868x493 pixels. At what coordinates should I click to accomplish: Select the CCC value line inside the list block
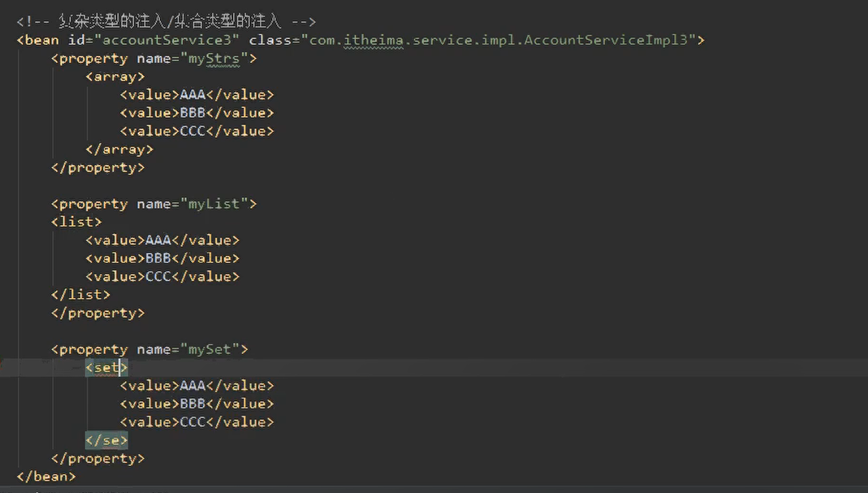pyautogui.click(x=162, y=276)
